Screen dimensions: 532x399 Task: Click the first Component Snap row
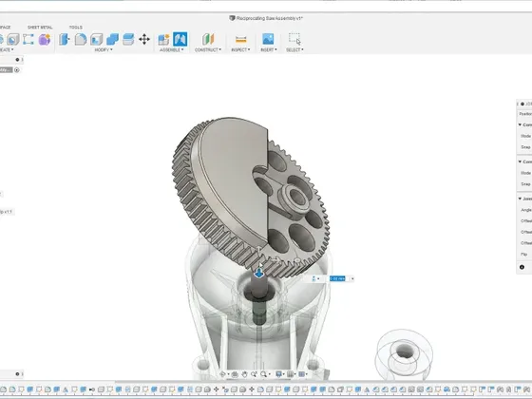click(x=525, y=147)
